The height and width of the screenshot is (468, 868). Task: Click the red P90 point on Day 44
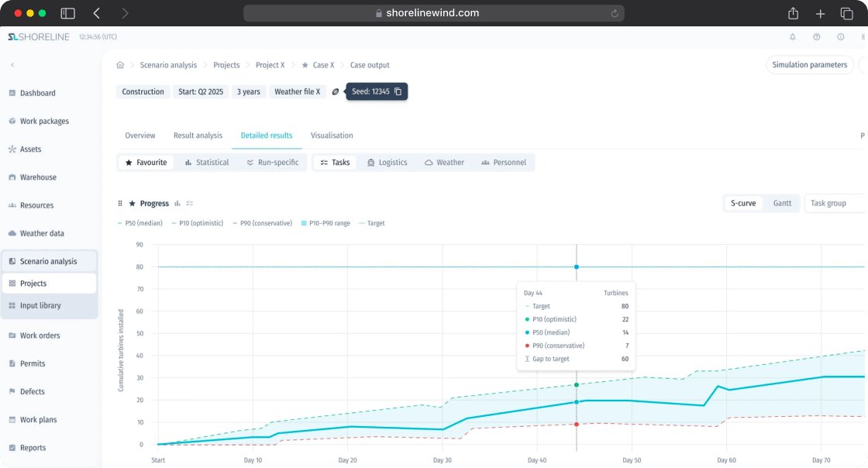coord(577,425)
